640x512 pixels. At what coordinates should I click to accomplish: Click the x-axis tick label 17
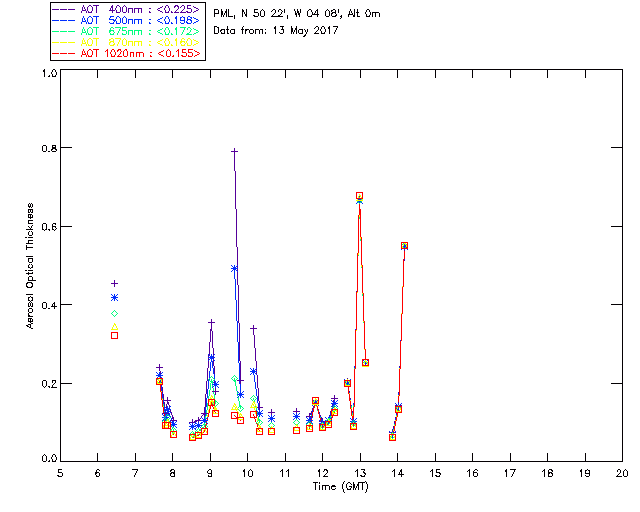510,473
